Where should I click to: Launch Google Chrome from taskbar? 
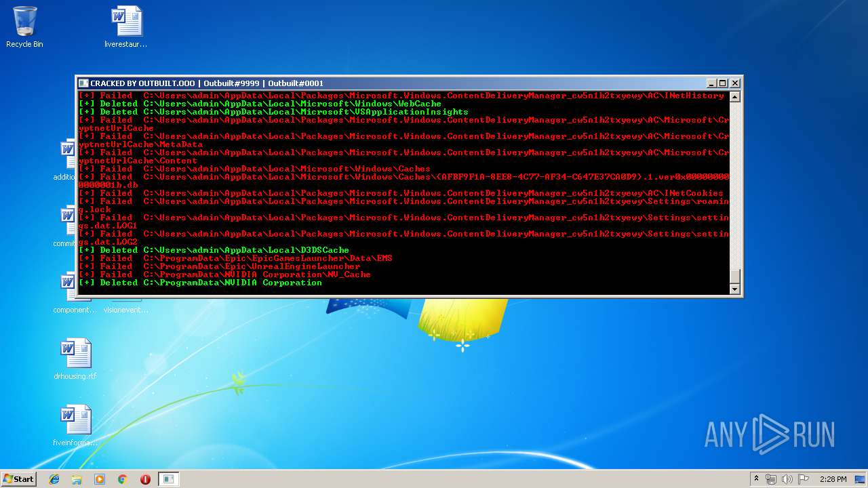coord(122,479)
